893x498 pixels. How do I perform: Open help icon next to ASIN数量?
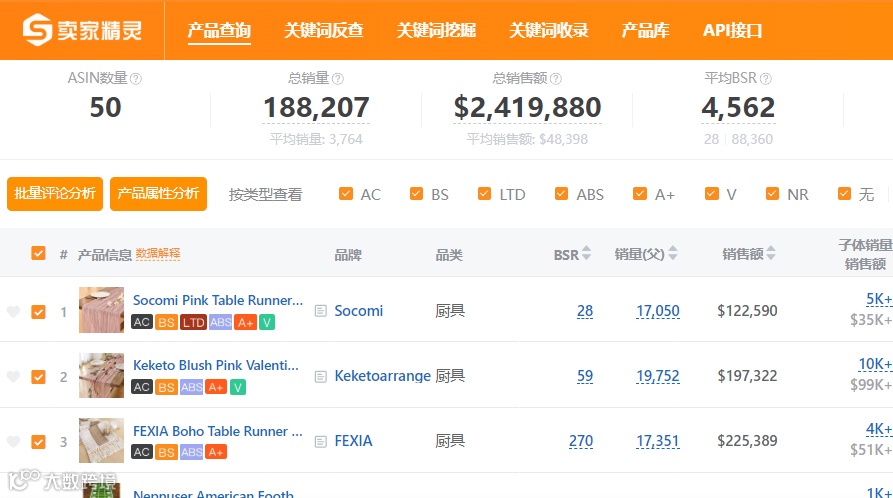pos(136,79)
